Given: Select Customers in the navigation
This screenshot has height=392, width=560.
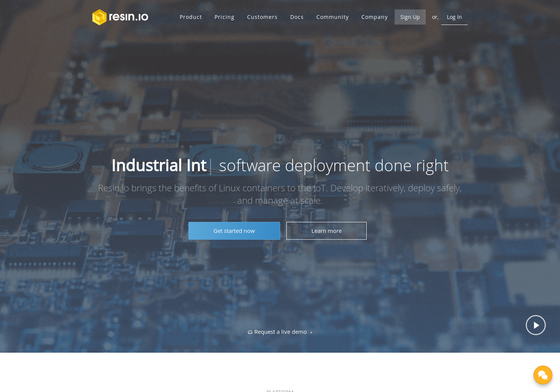Looking at the screenshot, I should click(x=262, y=17).
